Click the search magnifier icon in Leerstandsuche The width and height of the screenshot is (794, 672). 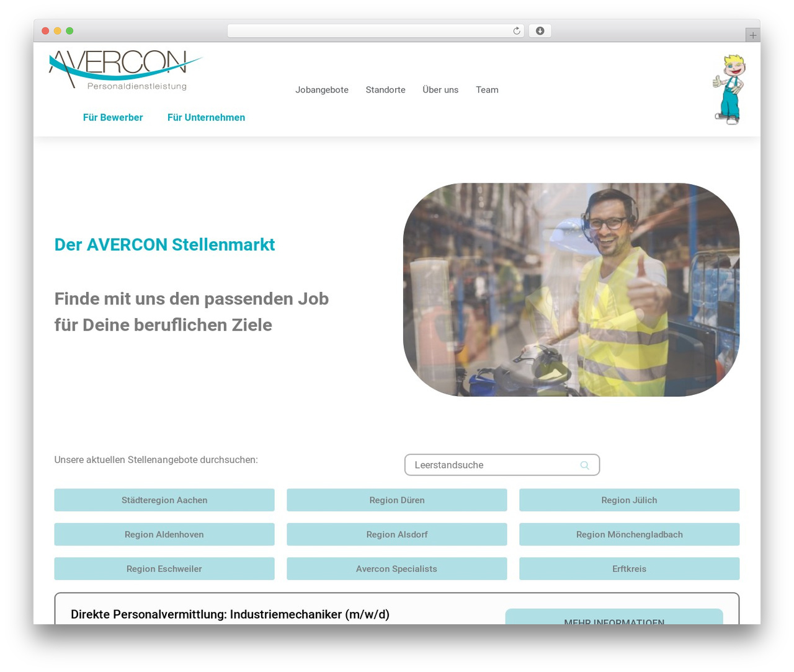(x=584, y=465)
